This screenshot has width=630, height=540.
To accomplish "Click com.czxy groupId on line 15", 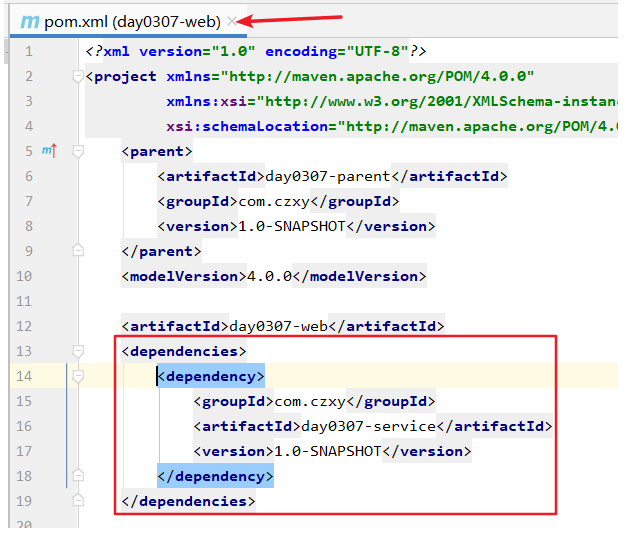I will [310, 401].
